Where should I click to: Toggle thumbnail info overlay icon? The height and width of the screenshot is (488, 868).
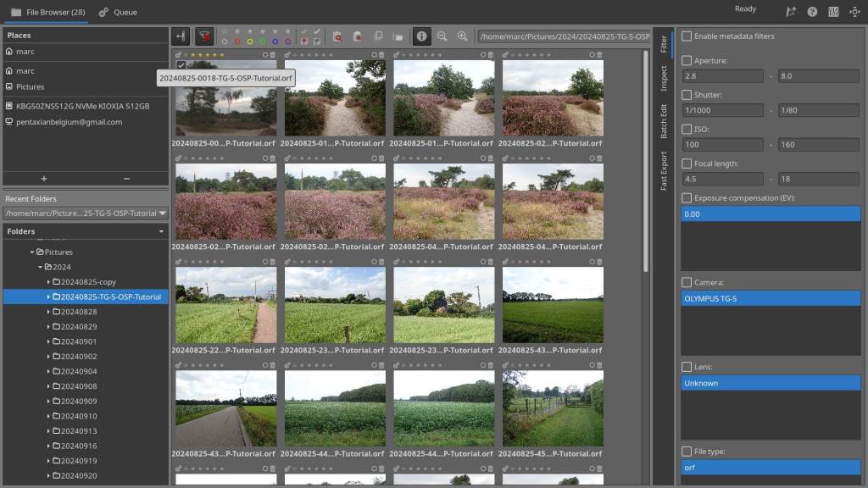pos(422,36)
